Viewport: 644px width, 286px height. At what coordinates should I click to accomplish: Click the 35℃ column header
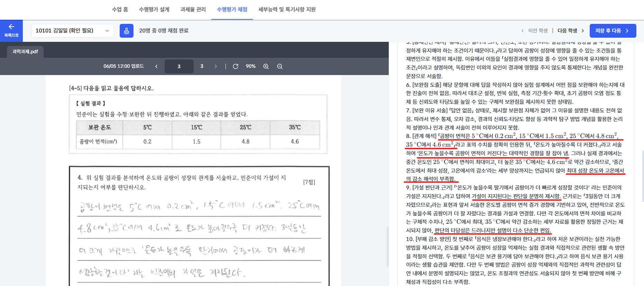pos(295,127)
